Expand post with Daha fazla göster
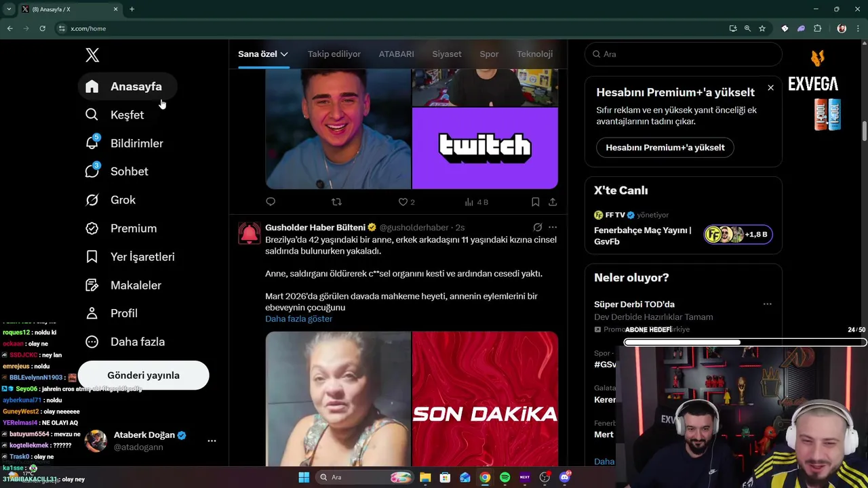 (298, 319)
